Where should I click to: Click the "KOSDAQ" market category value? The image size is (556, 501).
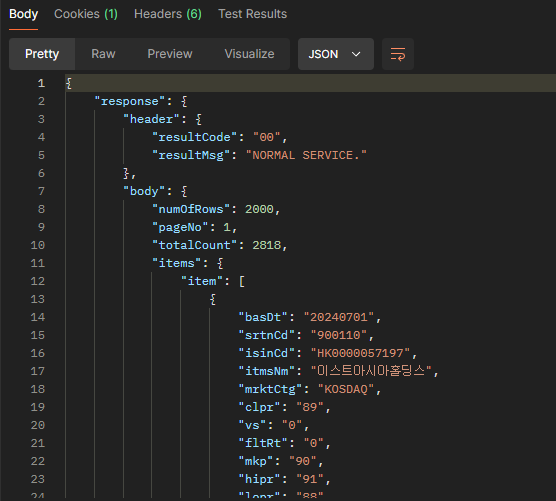pyautogui.click(x=346, y=389)
